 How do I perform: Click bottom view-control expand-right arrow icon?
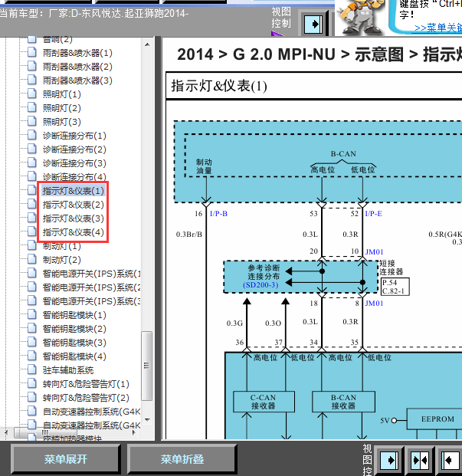(389, 460)
